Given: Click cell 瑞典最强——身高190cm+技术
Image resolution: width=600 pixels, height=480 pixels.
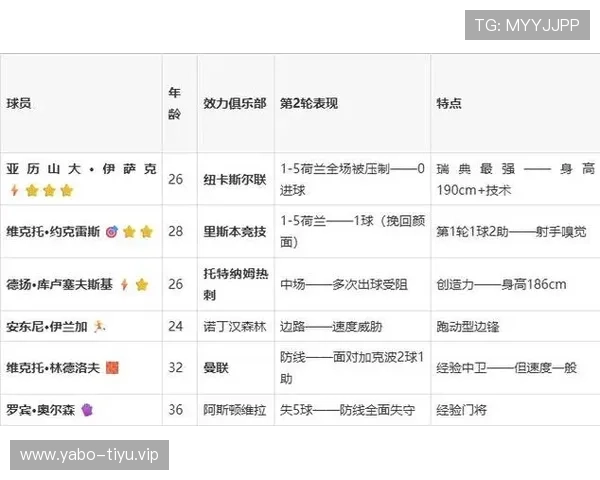Looking at the screenshot, I should (x=516, y=180).
